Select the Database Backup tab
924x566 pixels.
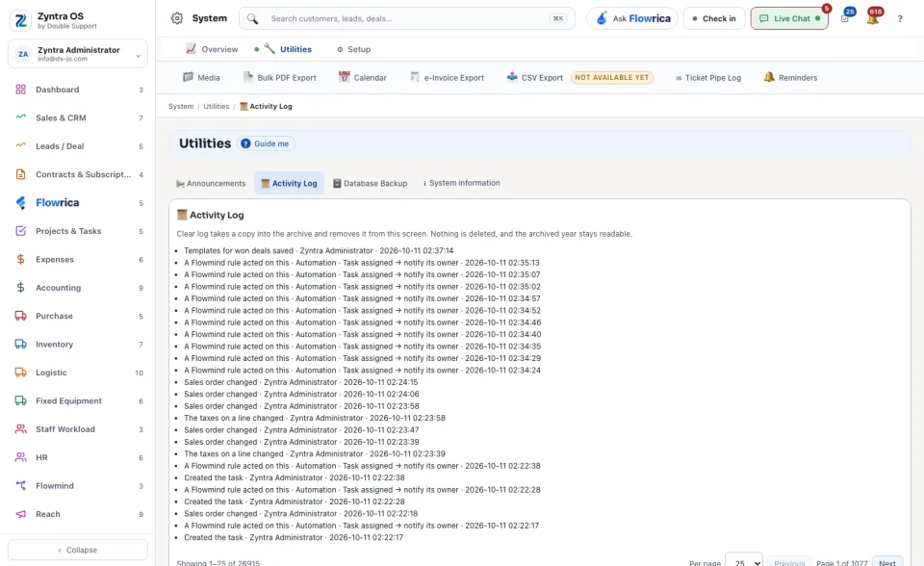pos(370,183)
